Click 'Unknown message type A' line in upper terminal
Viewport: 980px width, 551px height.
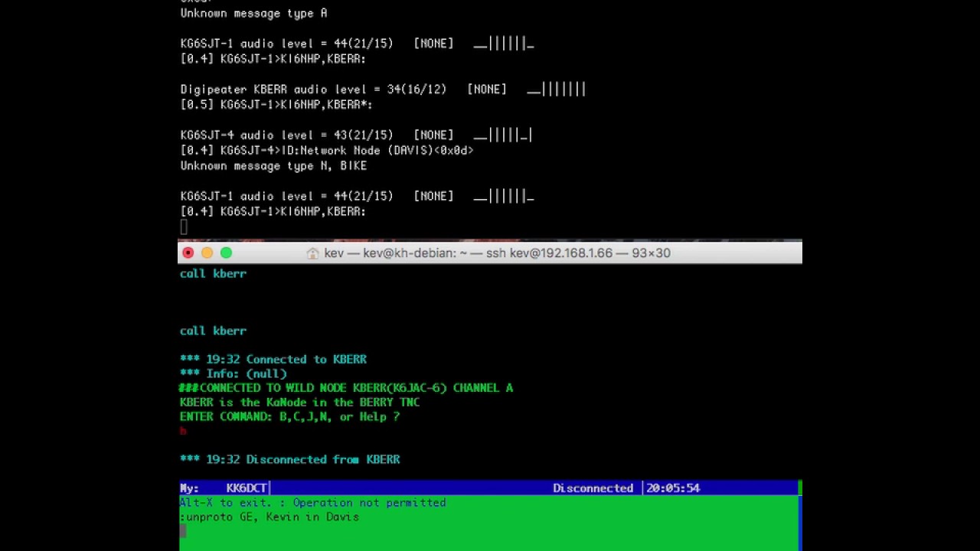[253, 13]
